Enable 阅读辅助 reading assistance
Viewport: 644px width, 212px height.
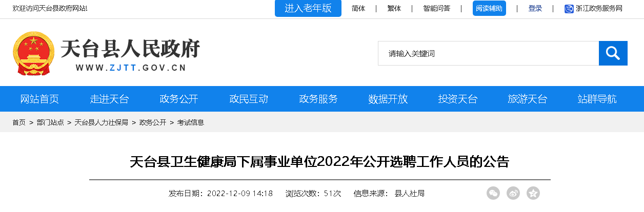point(489,8)
